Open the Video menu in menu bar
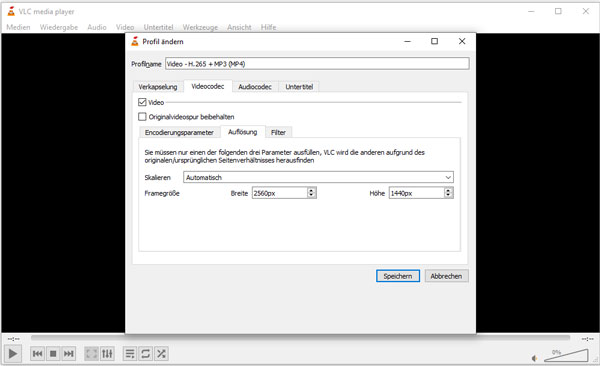The height and width of the screenshot is (366, 600). pos(125,27)
